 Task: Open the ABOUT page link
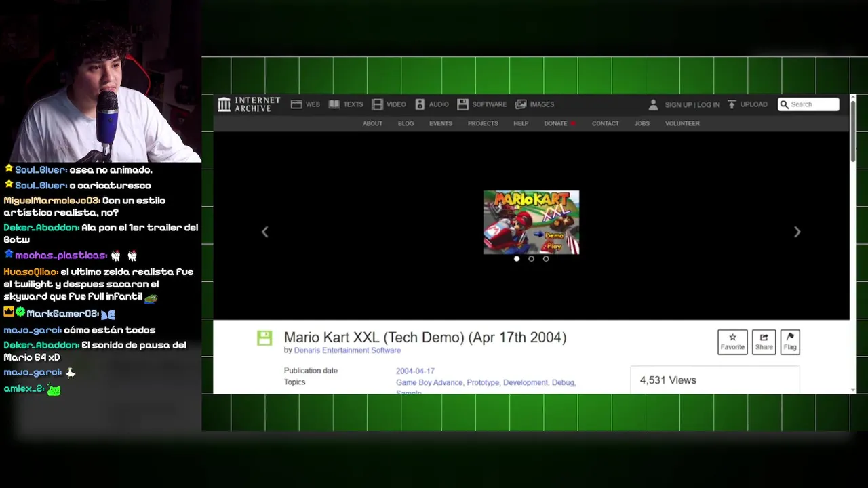coord(372,123)
